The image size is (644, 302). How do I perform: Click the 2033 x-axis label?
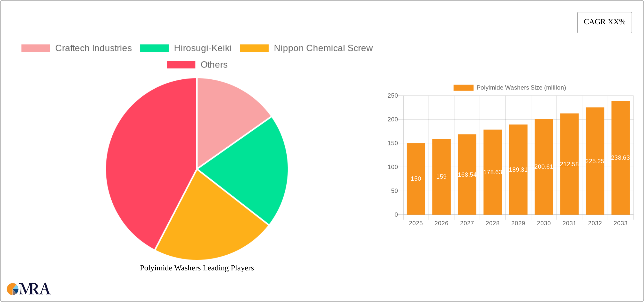621,223
